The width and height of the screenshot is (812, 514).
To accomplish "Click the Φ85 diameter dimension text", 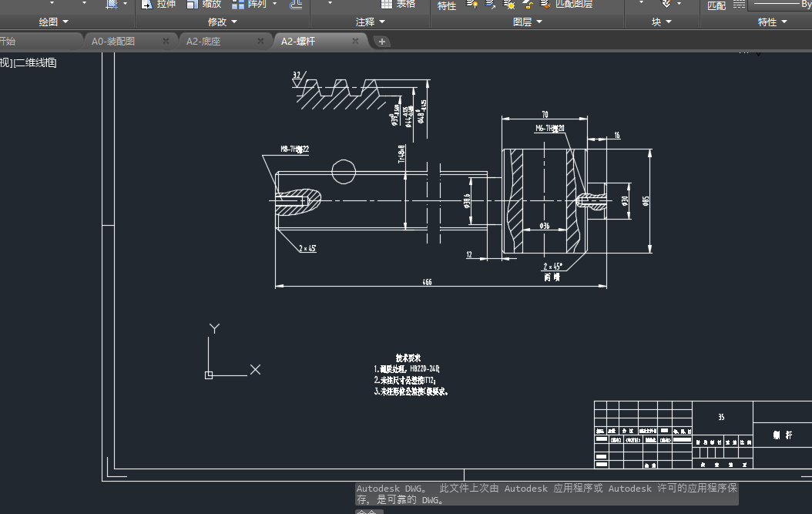I will [646, 201].
